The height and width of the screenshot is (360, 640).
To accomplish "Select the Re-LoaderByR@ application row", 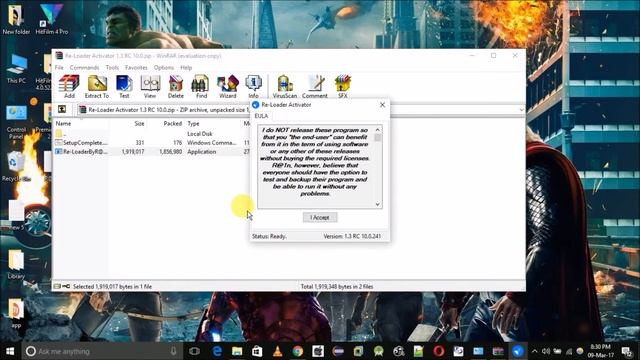I will (x=152, y=151).
